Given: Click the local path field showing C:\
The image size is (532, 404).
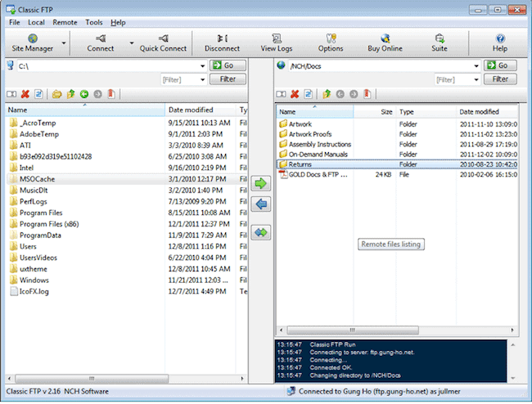Looking at the screenshot, I should coord(108,66).
